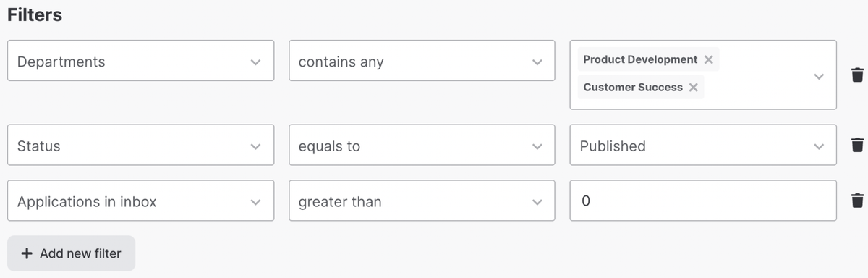Open the 'Applications in inbox' field dropdown
The height and width of the screenshot is (278, 868).
click(140, 201)
